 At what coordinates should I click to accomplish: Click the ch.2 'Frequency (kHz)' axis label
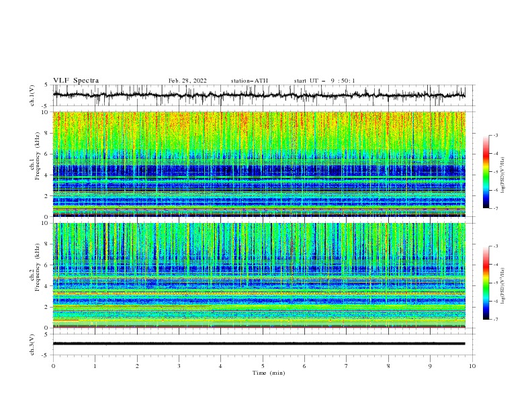click(38, 267)
